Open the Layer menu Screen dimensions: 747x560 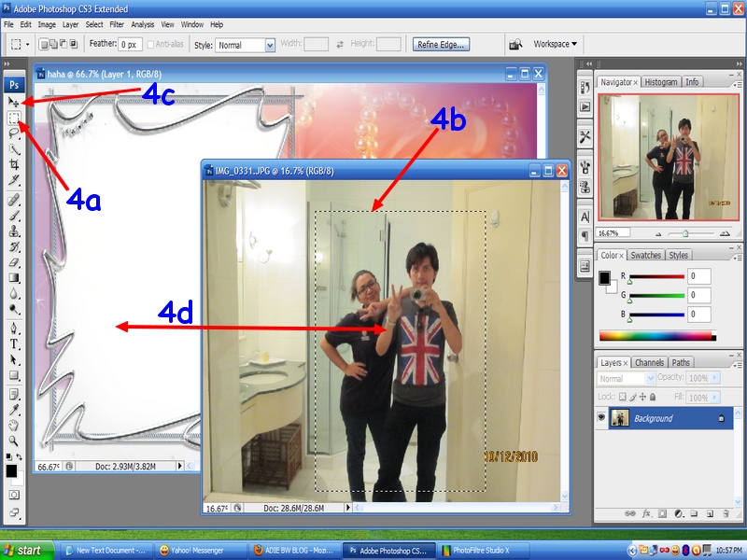pyautogui.click(x=71, y=24)
